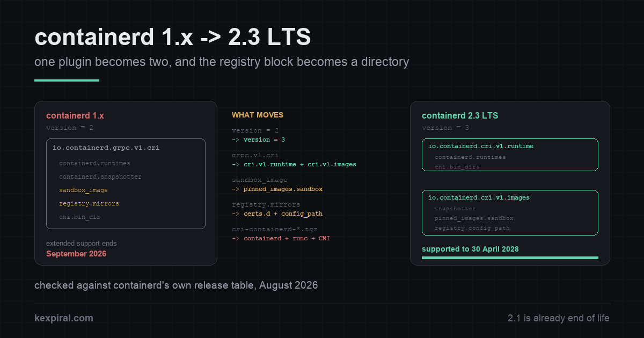Click 'cni.bin_dir' in the 1.x card
The width and height of the screenshot is (644, 338).
(79, 217)
